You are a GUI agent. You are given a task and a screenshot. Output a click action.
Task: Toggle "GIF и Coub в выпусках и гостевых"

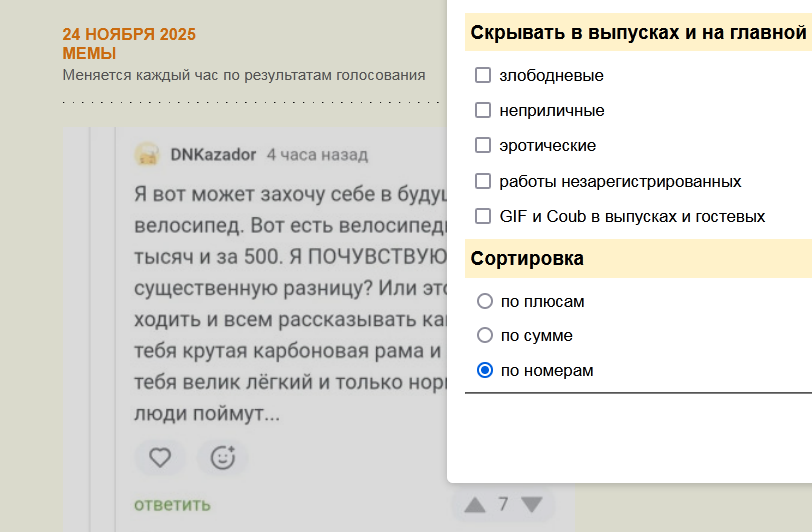pyautogui.click(x=483, y=216)
